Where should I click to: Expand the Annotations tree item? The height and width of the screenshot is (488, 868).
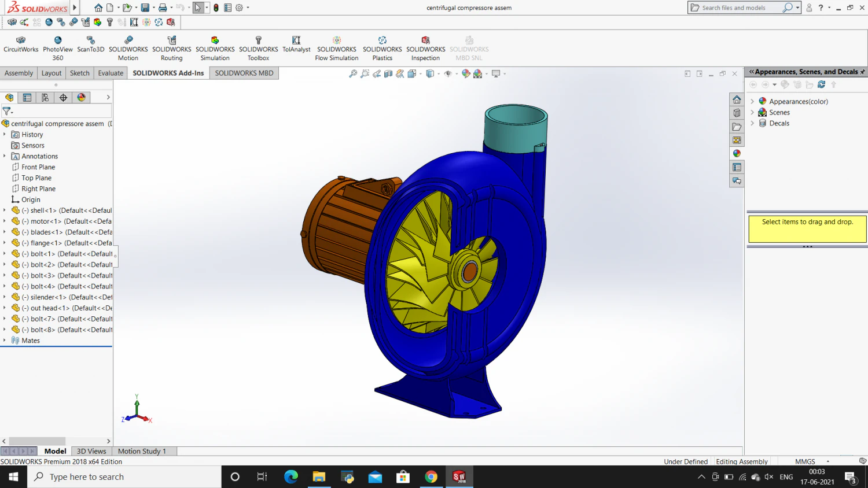[x=5, y=156]
